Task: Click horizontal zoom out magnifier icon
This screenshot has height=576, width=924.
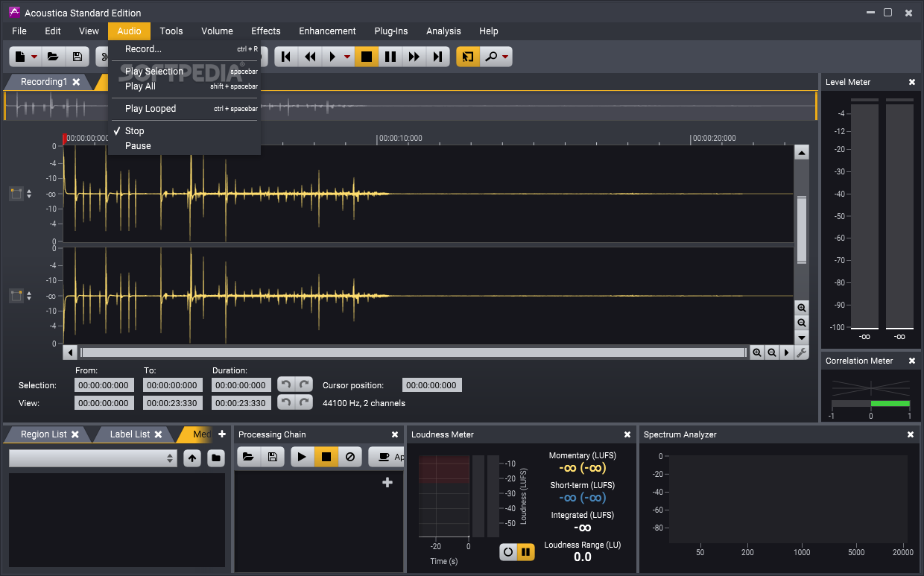Action: pos(772,352)
